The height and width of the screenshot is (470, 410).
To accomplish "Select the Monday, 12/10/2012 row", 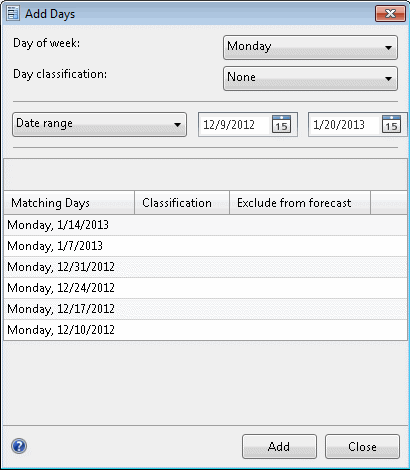I will click(x=205, y=330).
